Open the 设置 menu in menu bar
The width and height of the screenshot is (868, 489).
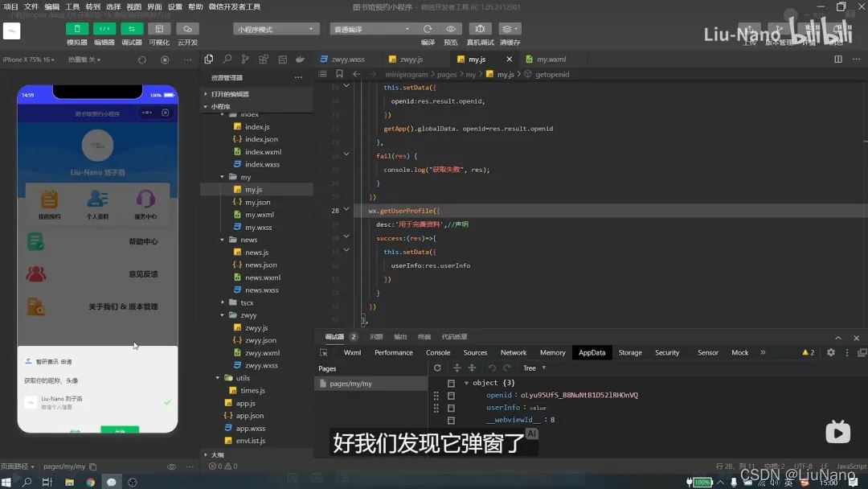[x=174, y=6]
